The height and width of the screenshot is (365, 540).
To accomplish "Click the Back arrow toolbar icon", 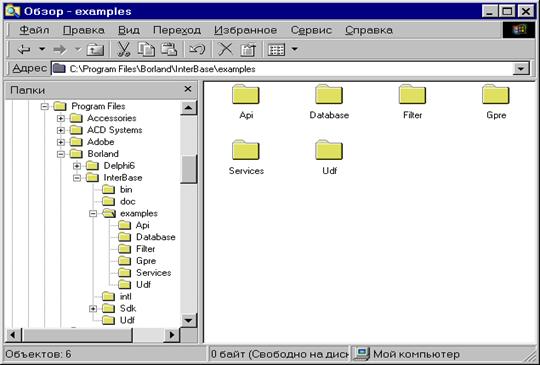I will 24,50.
